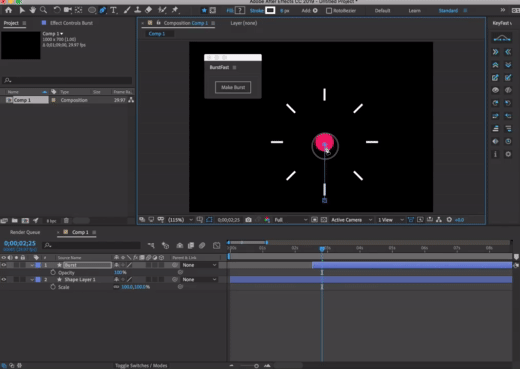The width and height of the screenshot is (520, 369).
Task: Hide the Burst layer eye icon
Action: (4, 265)
